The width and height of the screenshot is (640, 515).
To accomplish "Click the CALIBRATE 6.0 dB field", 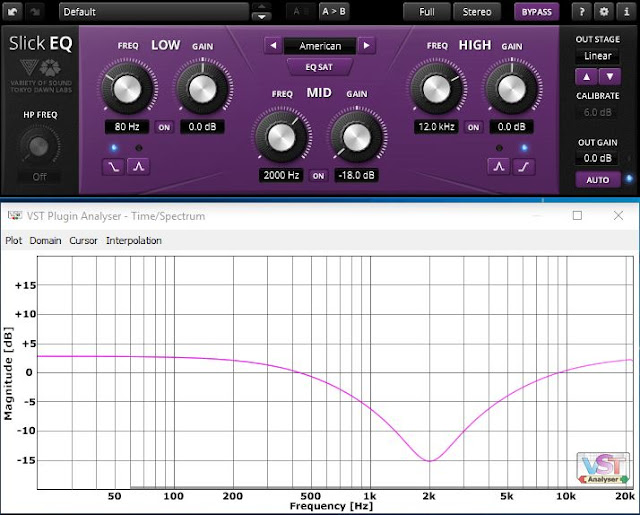I will coord(598,112).
